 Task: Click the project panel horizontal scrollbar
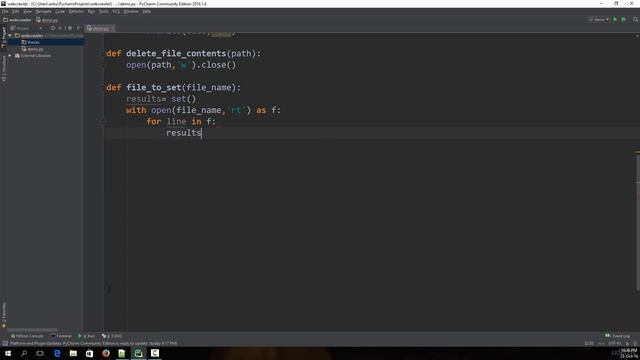[32, 329]
